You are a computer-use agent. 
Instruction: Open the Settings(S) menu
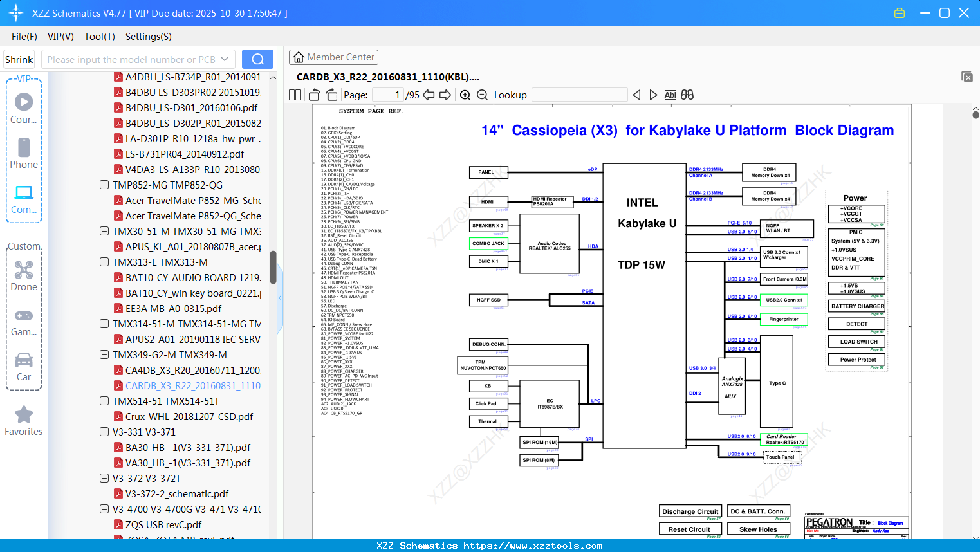148,37
